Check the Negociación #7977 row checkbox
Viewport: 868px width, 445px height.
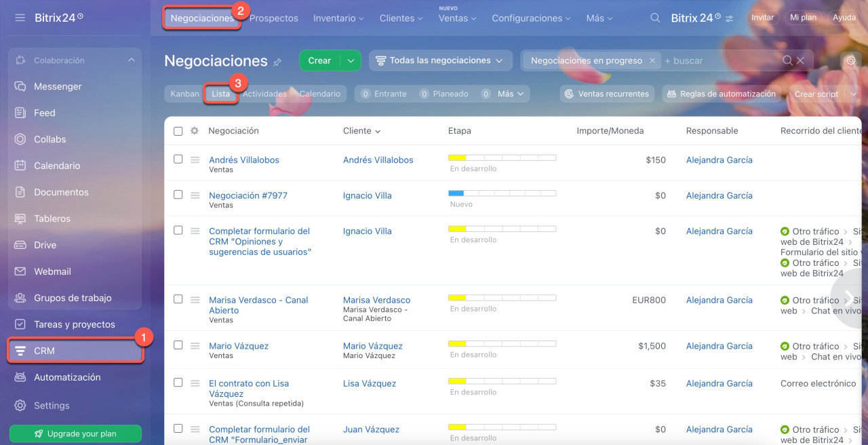[178, 195]
